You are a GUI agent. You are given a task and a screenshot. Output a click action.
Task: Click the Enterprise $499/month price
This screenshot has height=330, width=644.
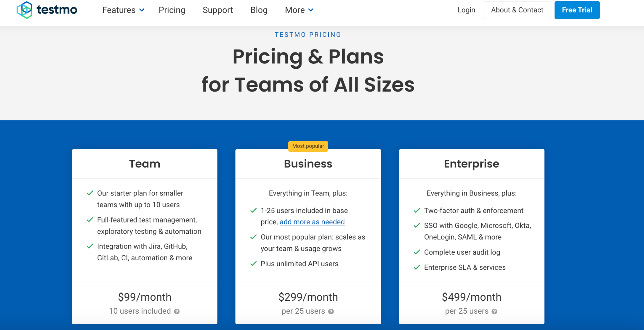pyautogui.click(x=471, y=297)
